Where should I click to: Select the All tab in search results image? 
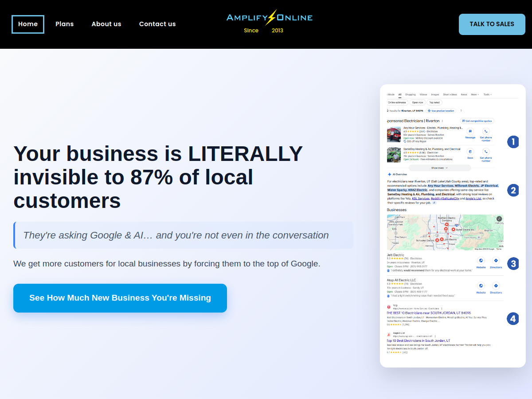tap(400, 94)
